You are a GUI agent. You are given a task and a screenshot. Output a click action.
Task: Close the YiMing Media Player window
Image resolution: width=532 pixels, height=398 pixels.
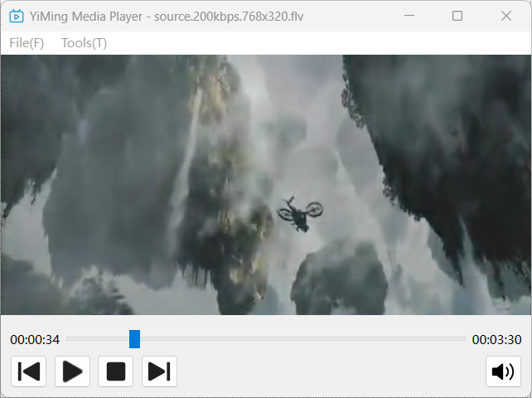506,16
